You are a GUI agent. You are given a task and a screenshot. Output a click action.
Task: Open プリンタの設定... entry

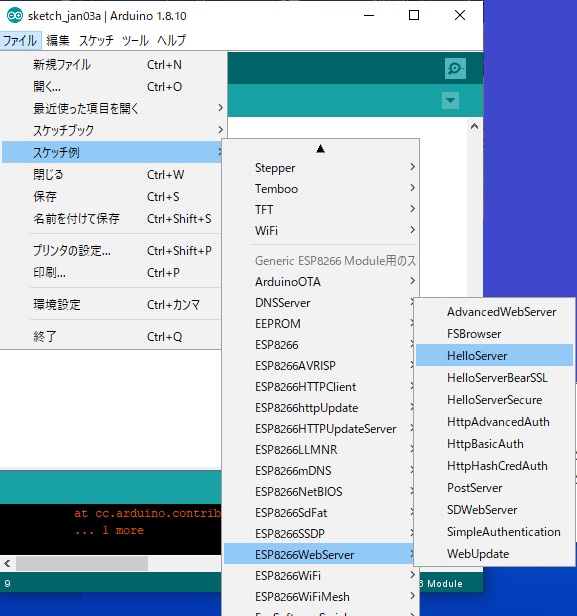[113, 251]
